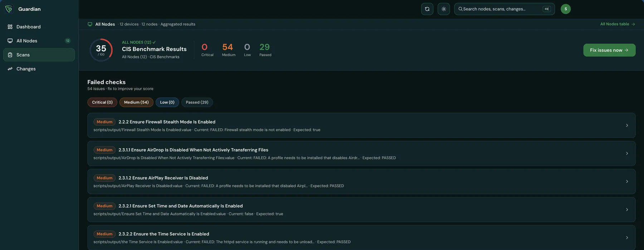Open 2.3.2.2 Ensure the Time Service title
Viewport: 644px width, 250px height.
pyautogui.click(x=164, y=234)
